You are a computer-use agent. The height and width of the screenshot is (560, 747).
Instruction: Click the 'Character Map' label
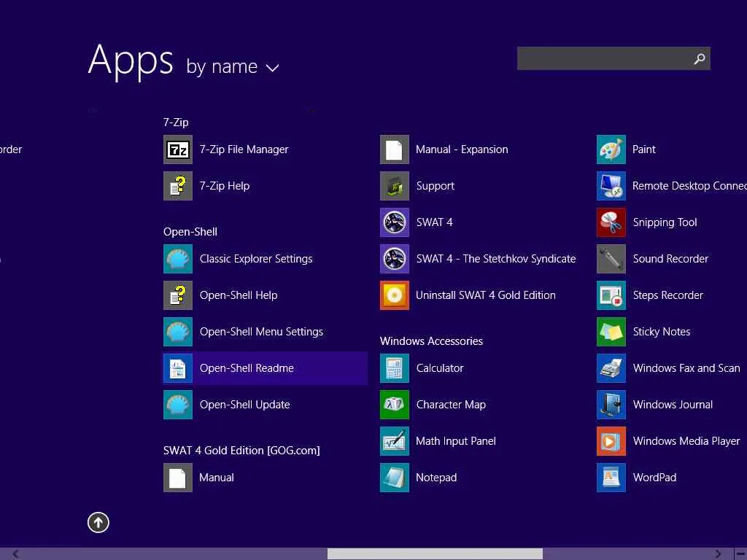451,405
